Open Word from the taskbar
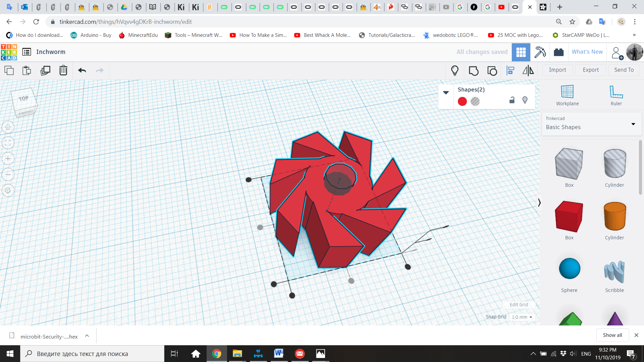Image resolution: width=644 pixels, height=362 pixels. [x=279, y=354]
